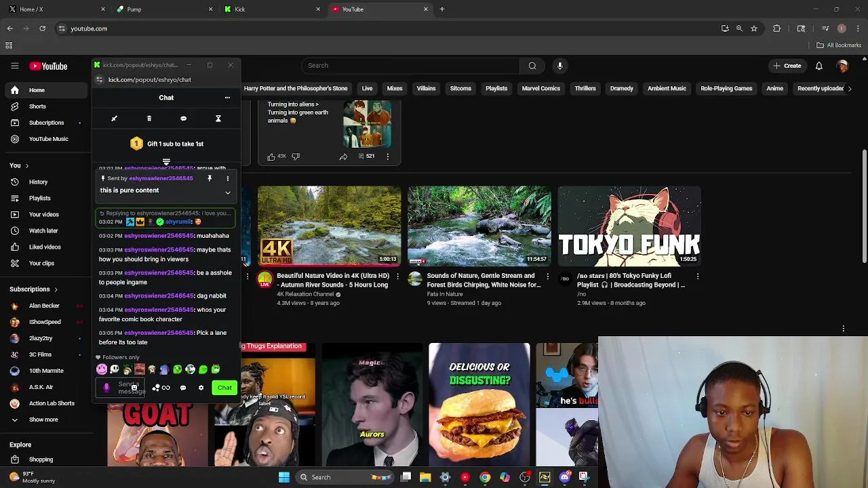The width and height of the screenshot is (868, 488).
Task: Expand the Subscriptions section header chevron
Action: pyautogui.click(x=56, y=289)
